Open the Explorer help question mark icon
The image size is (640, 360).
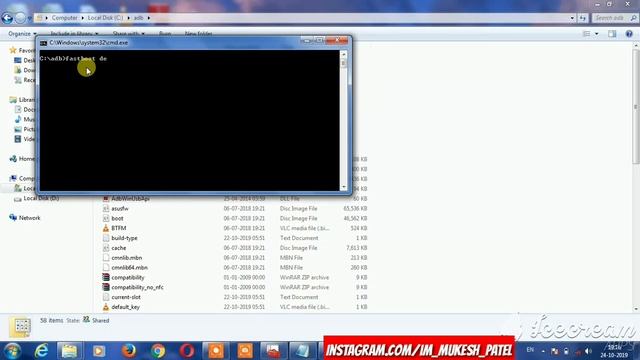[x=629, y=34]
